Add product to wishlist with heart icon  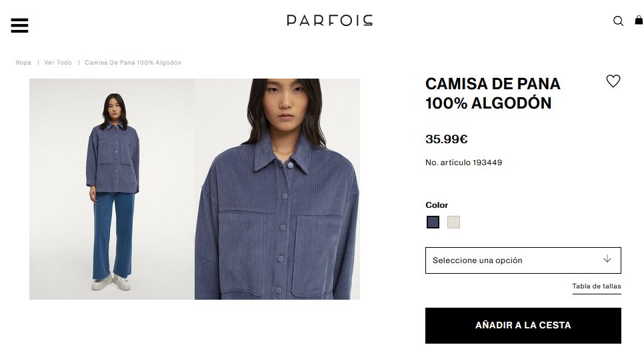(613, 81)
